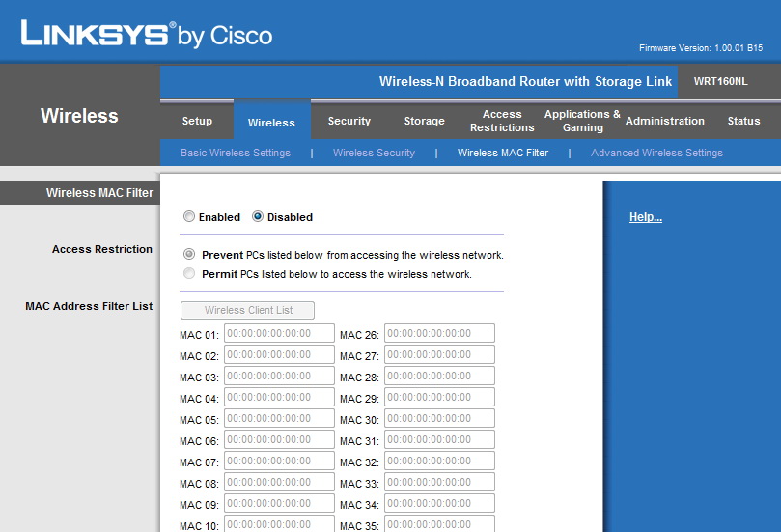Switch to the Security tab

pos(349,121)
